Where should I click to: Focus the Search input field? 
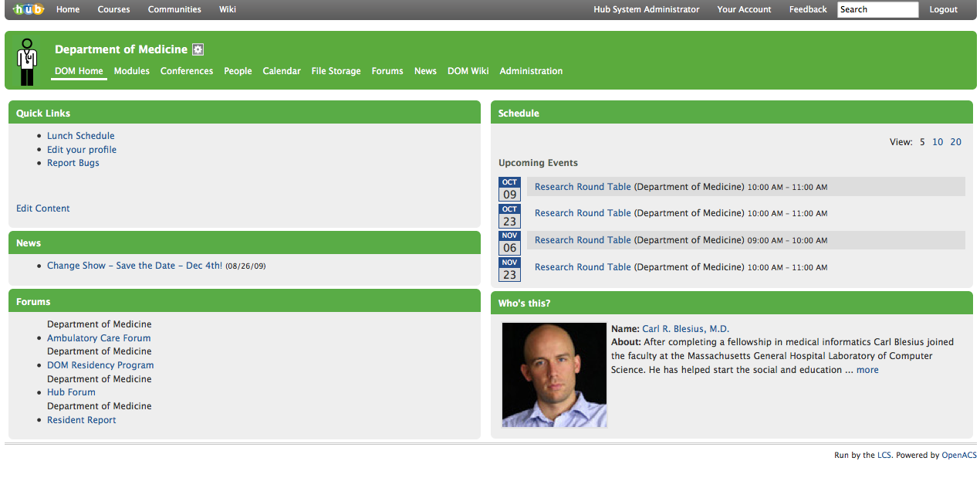(x=877, y=9)
